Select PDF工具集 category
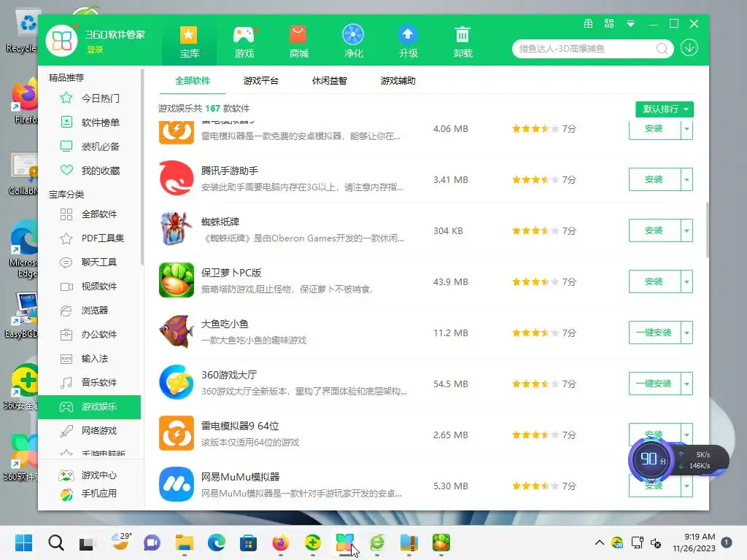 point(90,238)
